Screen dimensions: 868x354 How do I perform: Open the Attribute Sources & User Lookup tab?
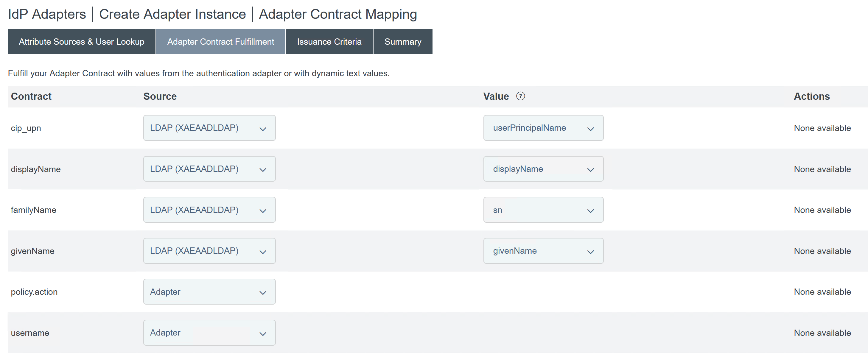pyautogui.click(x=81, y=42)
